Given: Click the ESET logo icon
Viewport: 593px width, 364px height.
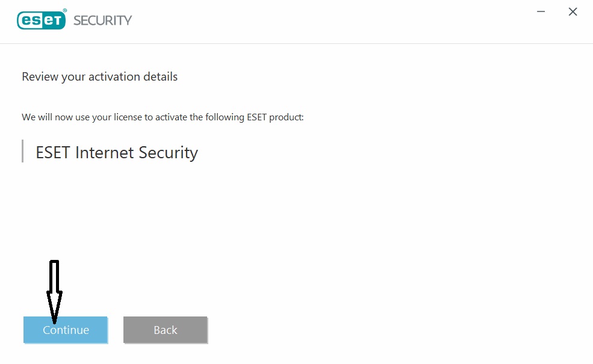Looking at the screenshot, I should 40,20.
